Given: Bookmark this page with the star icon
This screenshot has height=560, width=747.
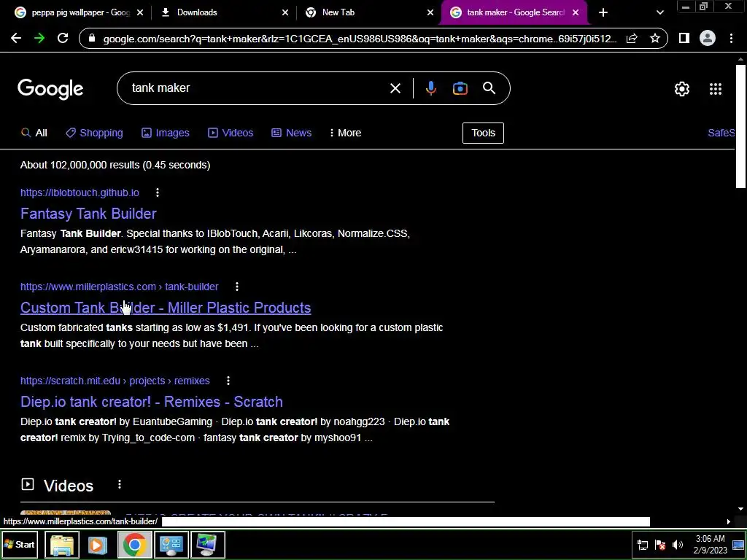Looking at the screenshot, I should (x=655, y=39).
